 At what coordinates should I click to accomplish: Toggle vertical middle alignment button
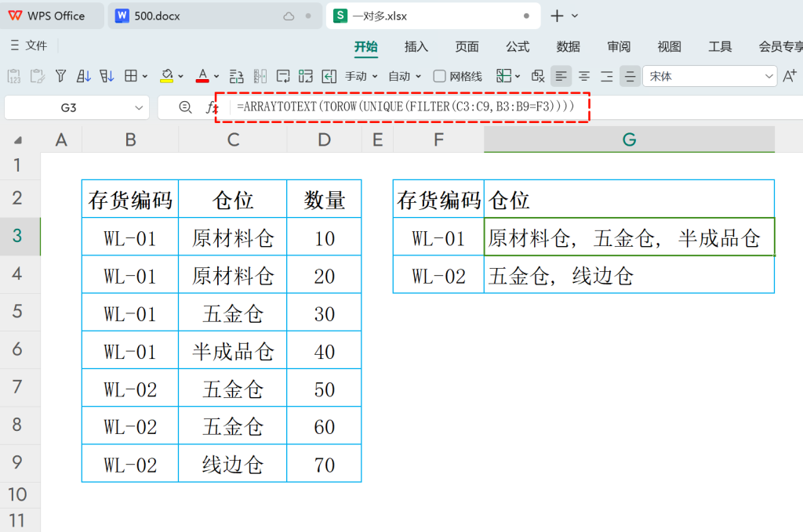pyautogui.click(x=630, y=76)
